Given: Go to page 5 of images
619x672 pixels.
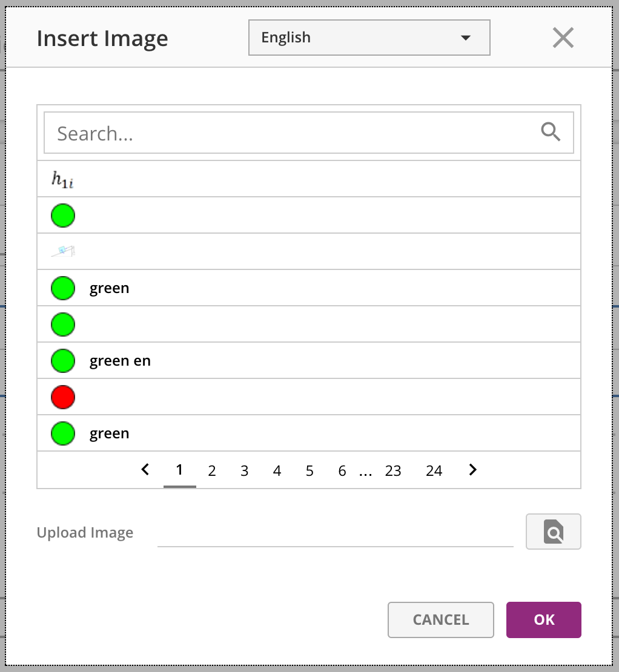Looking at the screenshot, I should 309,471.
